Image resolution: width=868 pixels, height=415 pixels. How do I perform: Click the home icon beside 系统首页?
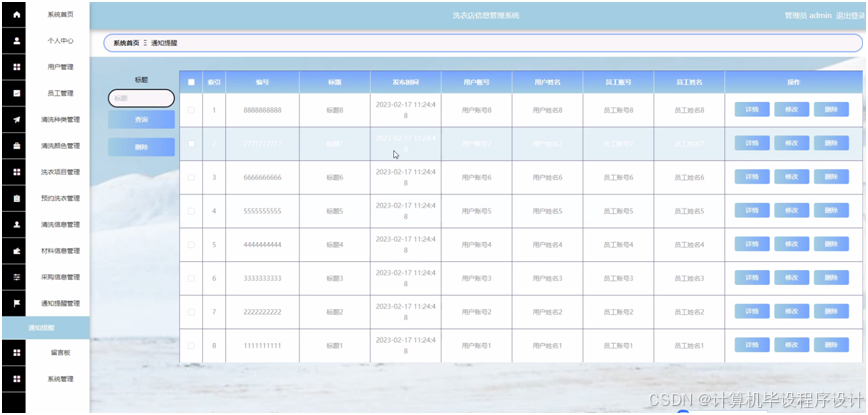point(17,14)
